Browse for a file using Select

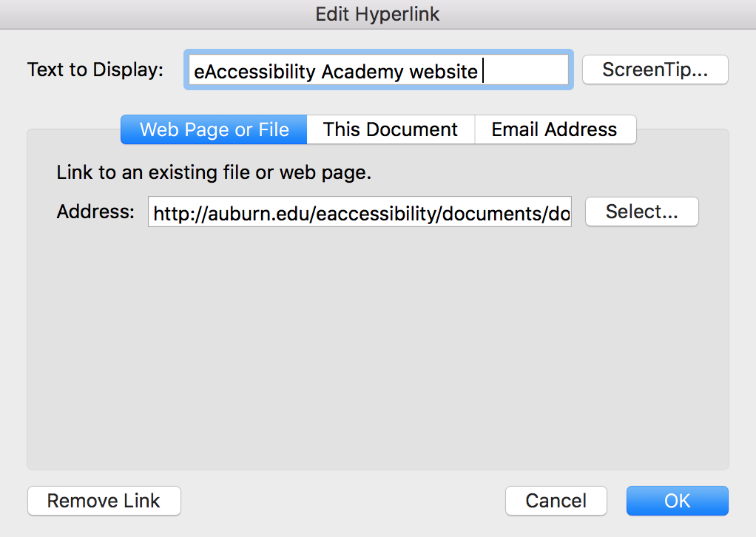point(641,212)
